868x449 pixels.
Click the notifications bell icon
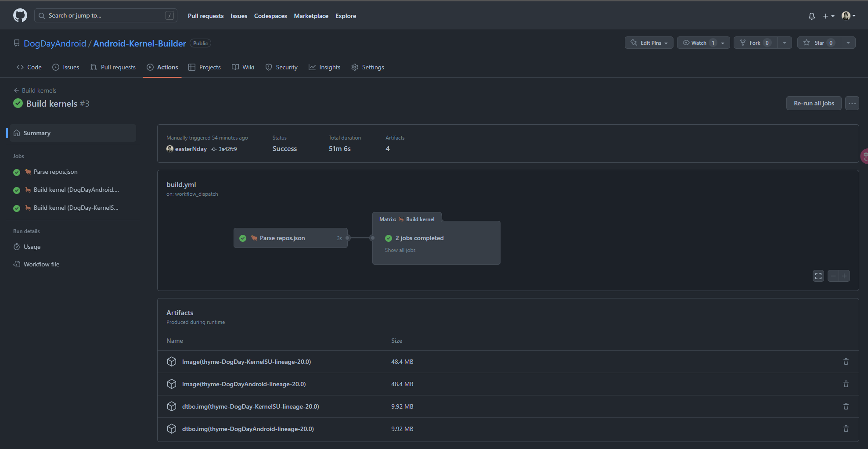(x=812, y=16)
